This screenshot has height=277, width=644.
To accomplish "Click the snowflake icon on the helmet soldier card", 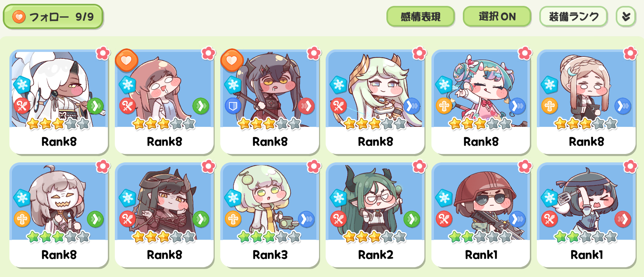I will click(x=444, y=198).
